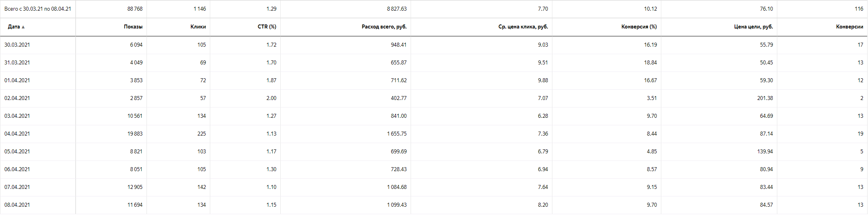The height and width of the screenshot is (215, 868).
Task: Click the 19 883 impressions cell
Action: (135, 134)
